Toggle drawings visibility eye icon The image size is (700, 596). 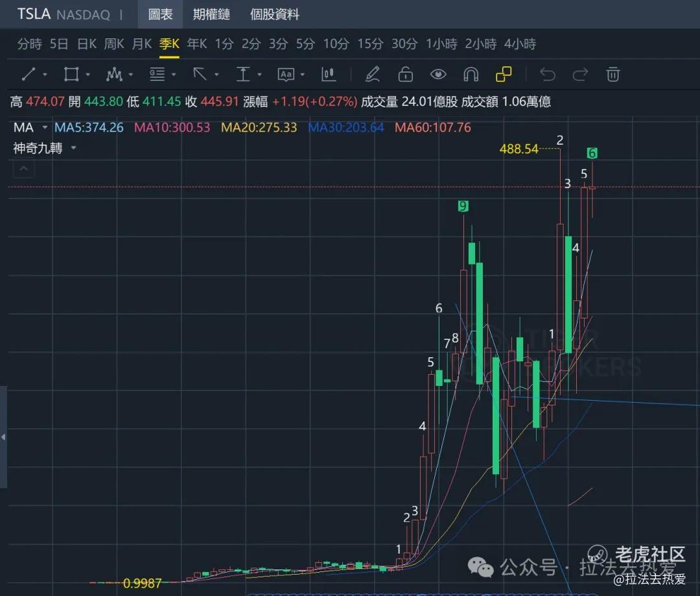click(438, 74)
